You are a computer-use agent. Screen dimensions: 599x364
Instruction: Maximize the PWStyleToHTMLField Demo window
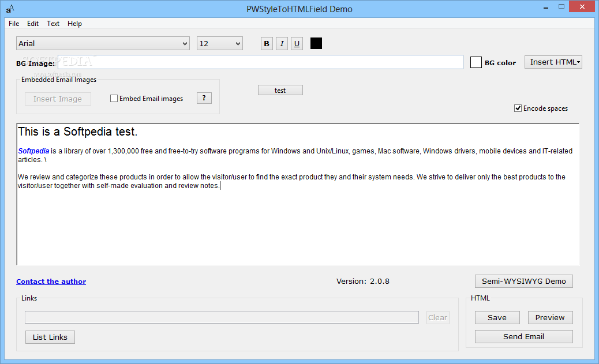click(561, 7)
